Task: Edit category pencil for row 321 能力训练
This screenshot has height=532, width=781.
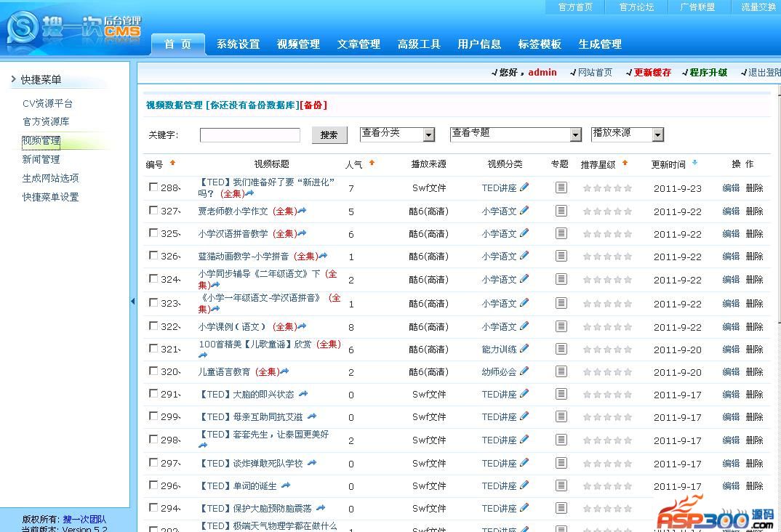Action: [x=524, y=349]
